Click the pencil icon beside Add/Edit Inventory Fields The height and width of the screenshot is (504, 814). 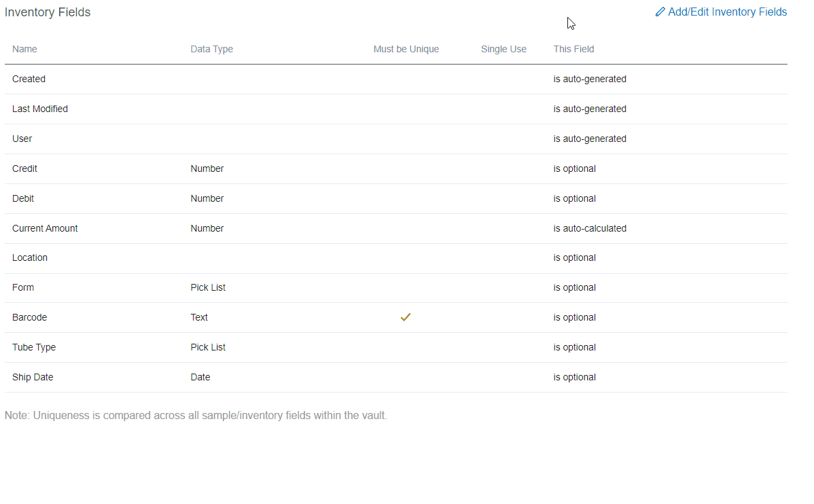coord(660,12)
